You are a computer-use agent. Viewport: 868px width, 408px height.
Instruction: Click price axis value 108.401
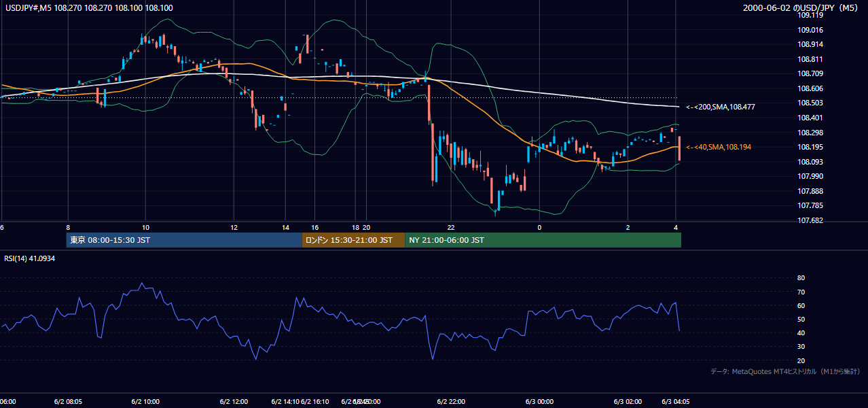click(x=810, y=118)
